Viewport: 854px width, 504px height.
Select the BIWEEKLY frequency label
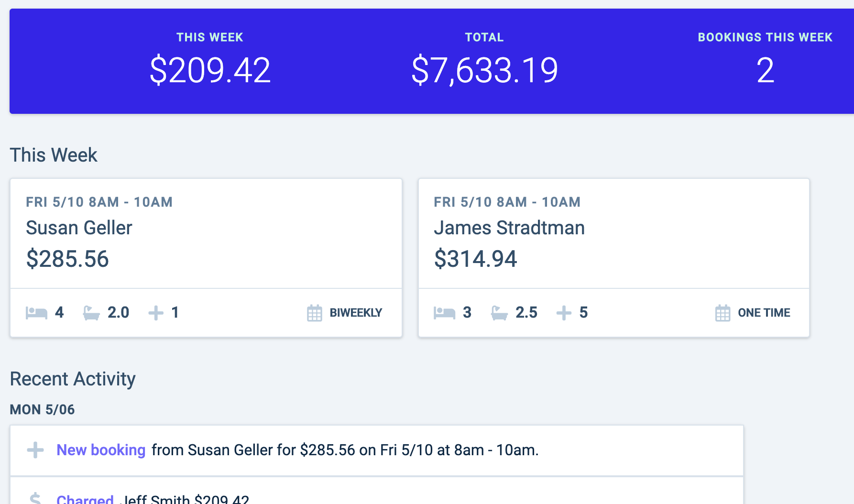click(x=356, y=313)
